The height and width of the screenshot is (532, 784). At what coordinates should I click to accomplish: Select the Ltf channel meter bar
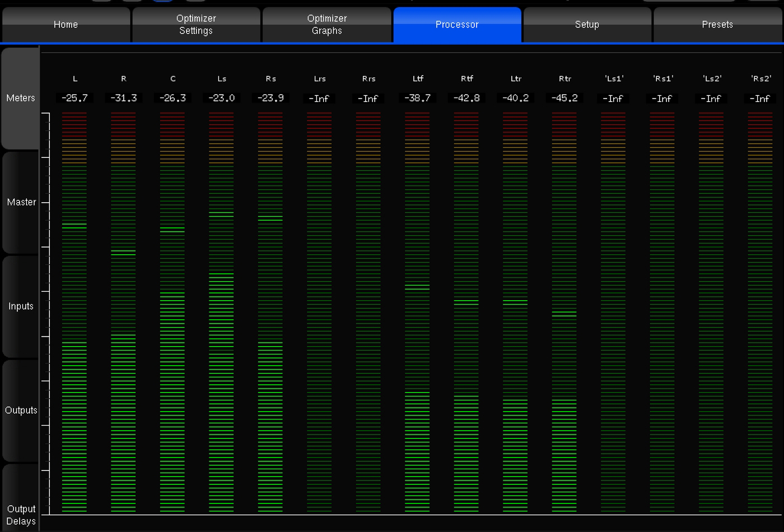(417, 312)
